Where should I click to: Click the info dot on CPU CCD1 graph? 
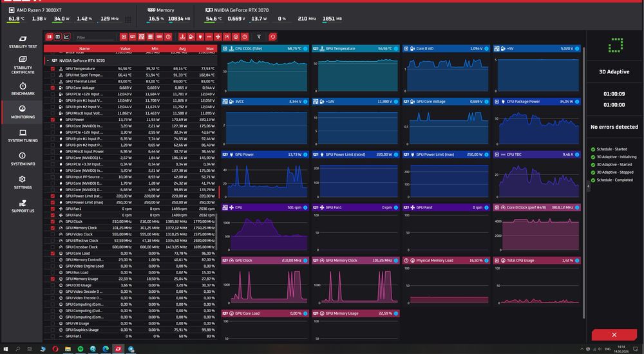305,48
